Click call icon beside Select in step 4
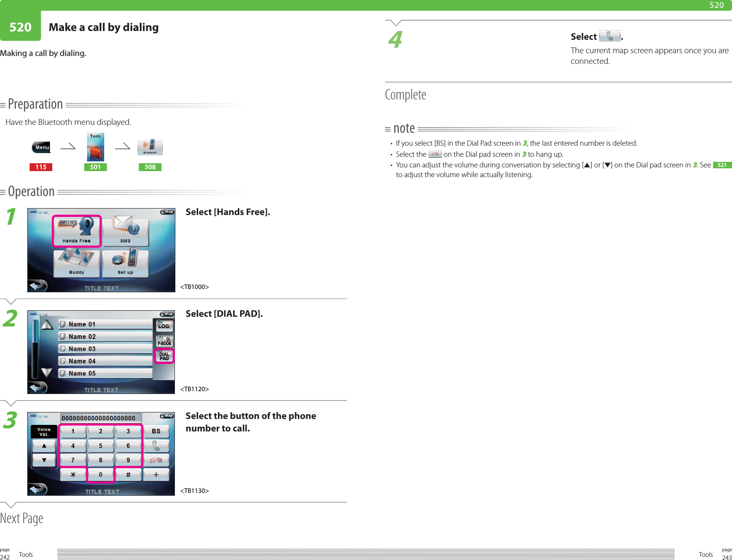Screen dimensions: 732x560 (x=610, y=36)
